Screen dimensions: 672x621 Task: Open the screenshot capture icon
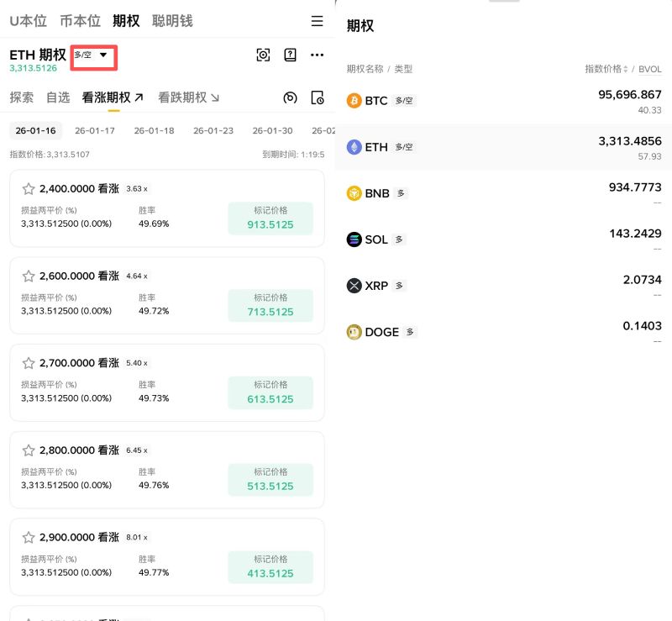click(x=263, y=55)
